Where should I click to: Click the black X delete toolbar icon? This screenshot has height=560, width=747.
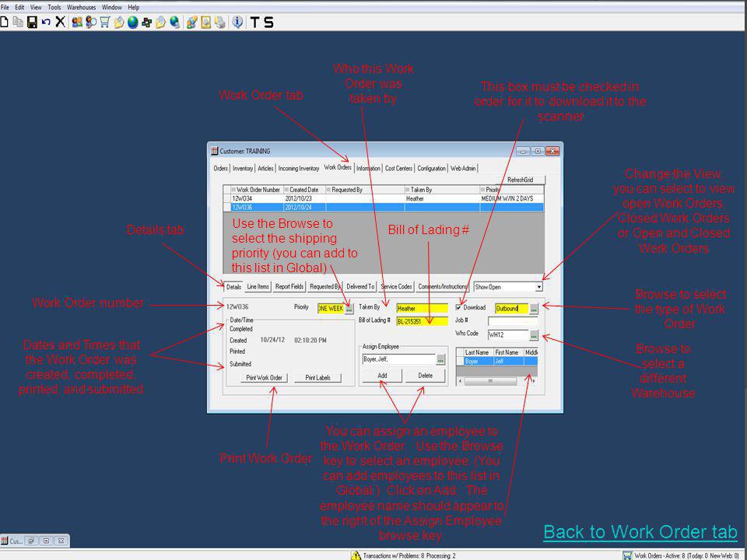[x=60, y=22]
